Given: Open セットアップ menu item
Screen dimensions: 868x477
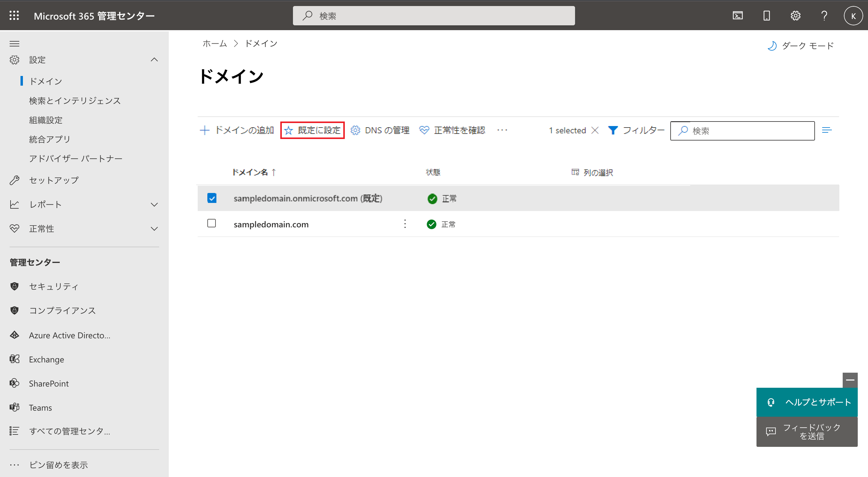Looking at the screenshot, I should point(54,180).
